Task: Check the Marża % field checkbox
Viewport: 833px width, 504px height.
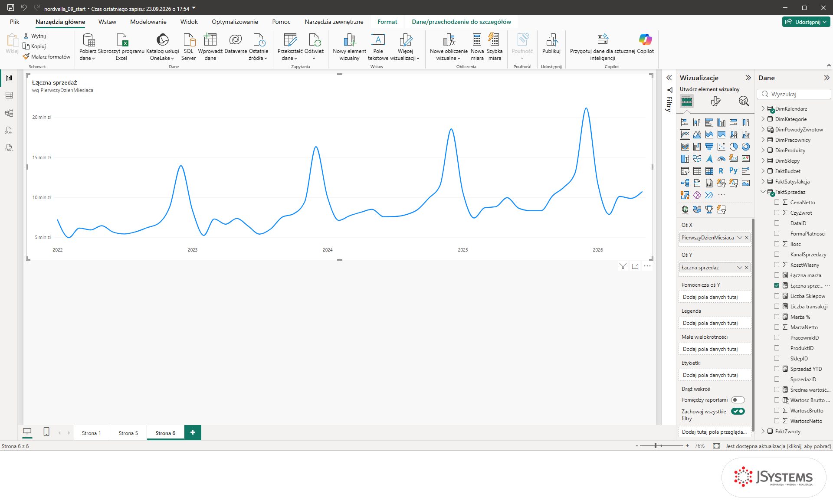Action: point(777,317)
